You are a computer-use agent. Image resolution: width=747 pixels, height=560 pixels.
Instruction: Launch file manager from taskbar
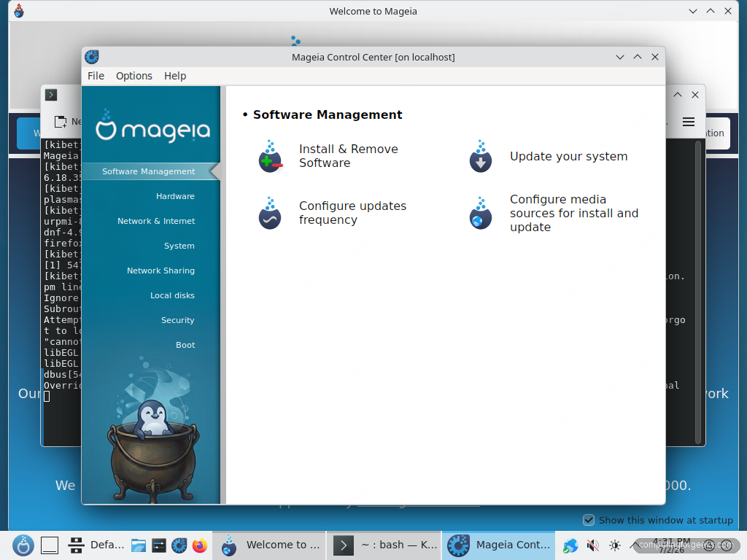139,545
